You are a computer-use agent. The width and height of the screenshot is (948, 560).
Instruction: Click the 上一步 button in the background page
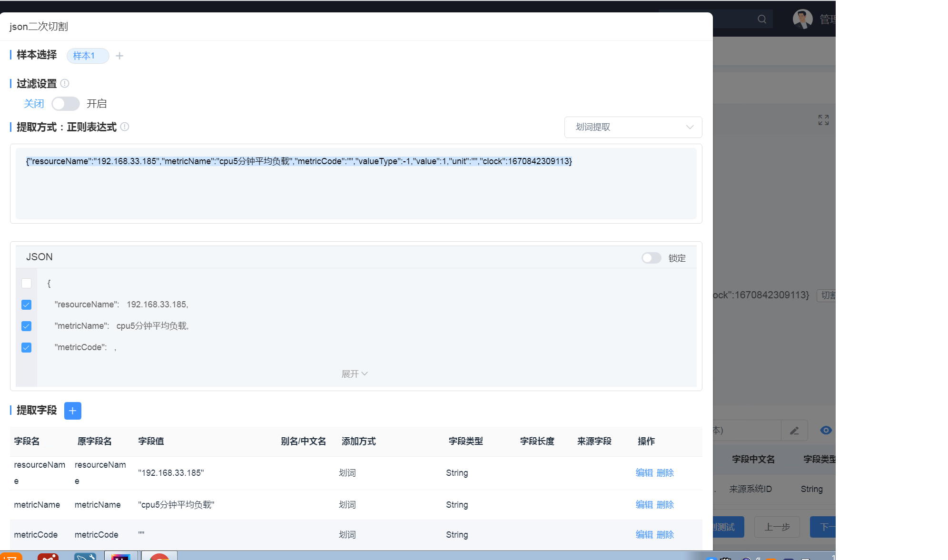tap(777, 527)
